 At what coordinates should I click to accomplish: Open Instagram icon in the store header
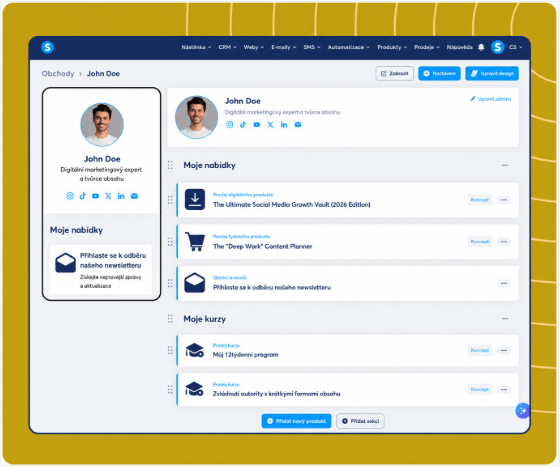click(230, 125)
